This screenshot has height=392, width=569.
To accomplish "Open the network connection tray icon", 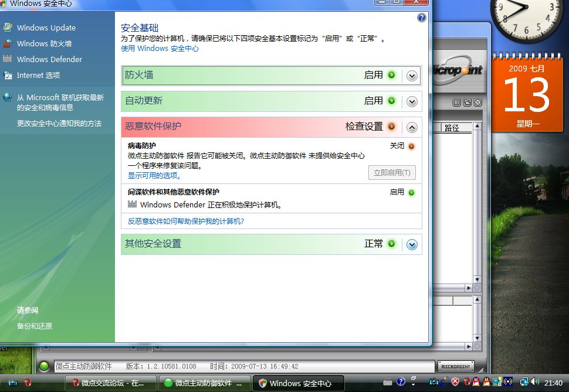I will pyautogui.click(x=524, y=382).
